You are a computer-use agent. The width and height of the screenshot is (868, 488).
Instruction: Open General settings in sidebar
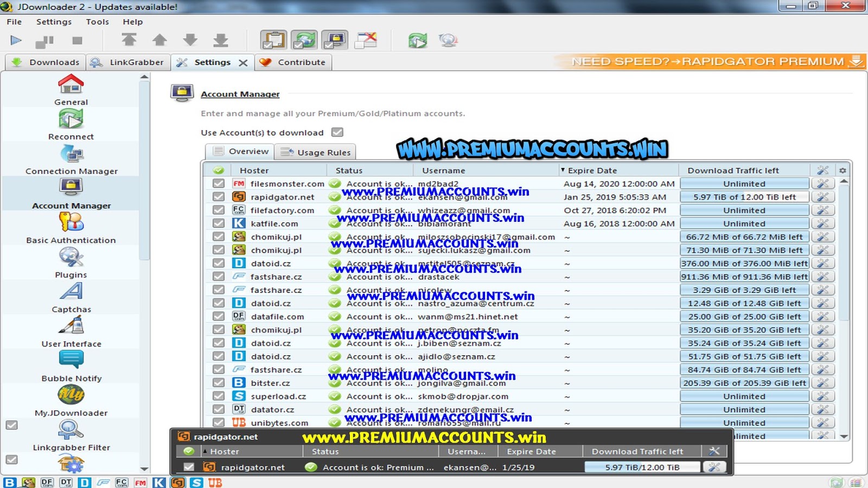71,90
